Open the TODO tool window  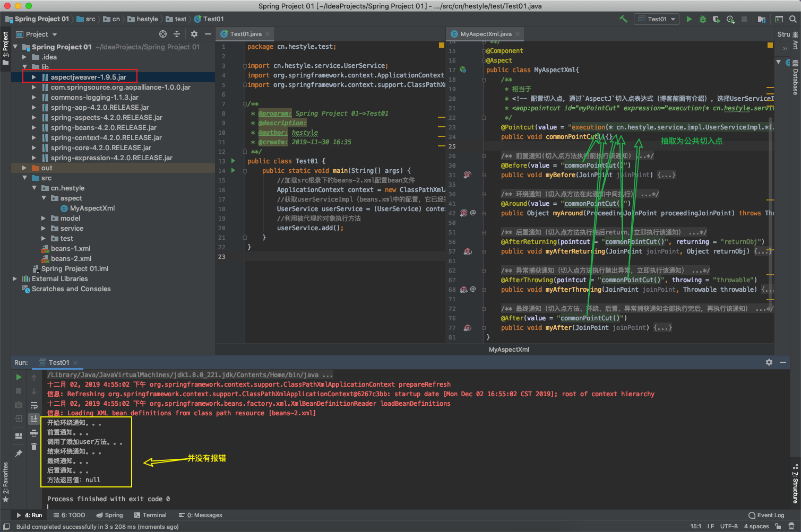[x=69, y=514]
